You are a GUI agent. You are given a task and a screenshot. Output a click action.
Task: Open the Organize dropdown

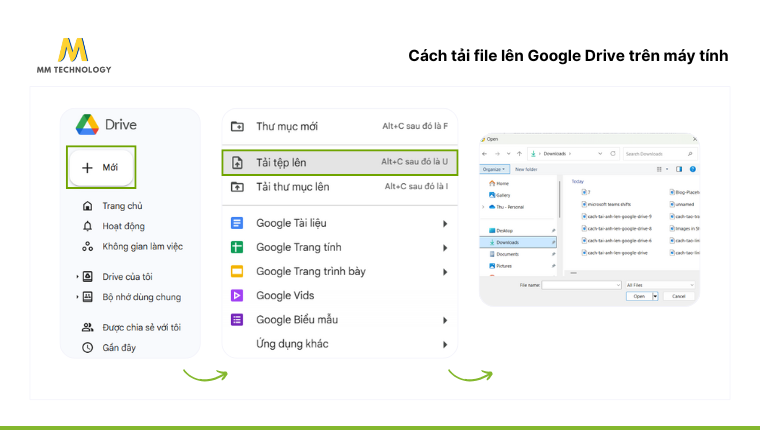pyautogui.click(x=494, y=169)
